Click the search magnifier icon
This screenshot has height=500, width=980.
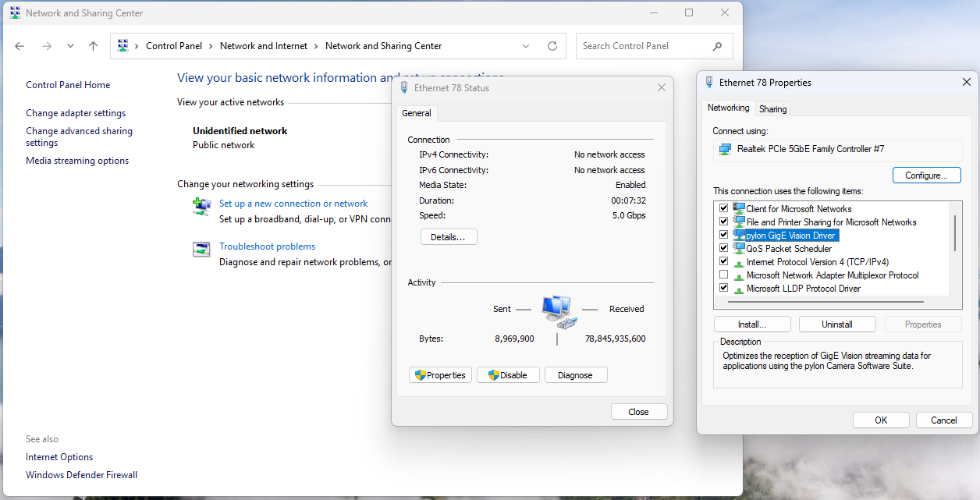(717, 46)
